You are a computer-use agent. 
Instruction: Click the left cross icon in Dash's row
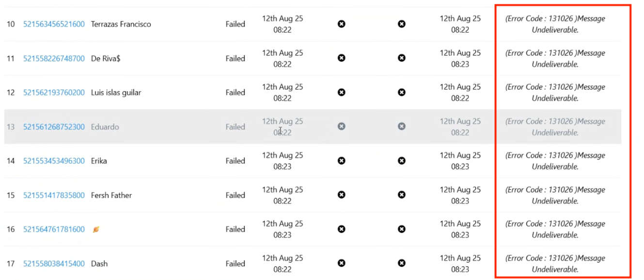click(x=342, y=264)
